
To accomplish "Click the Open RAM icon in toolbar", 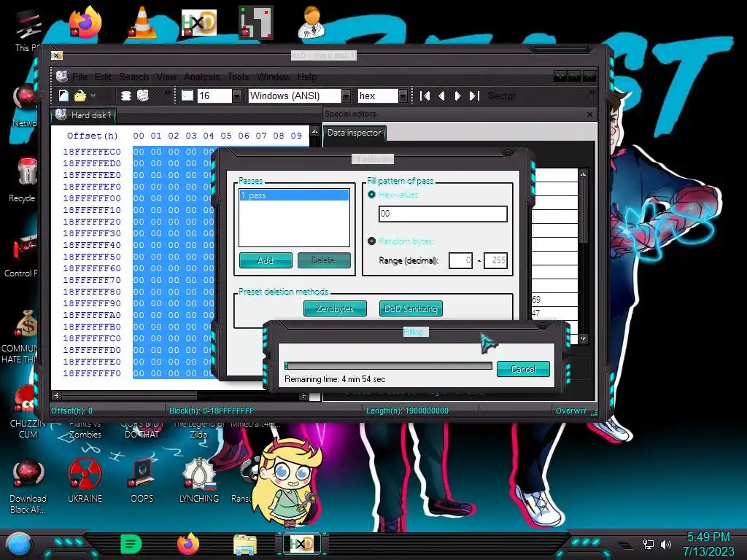I will tap(125, 96).
